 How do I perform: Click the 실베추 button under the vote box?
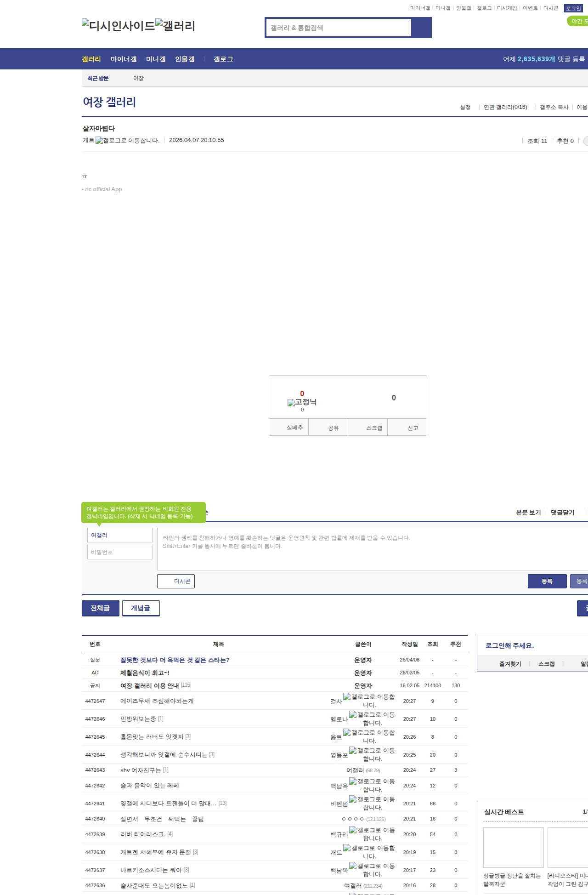click(288, 428)
